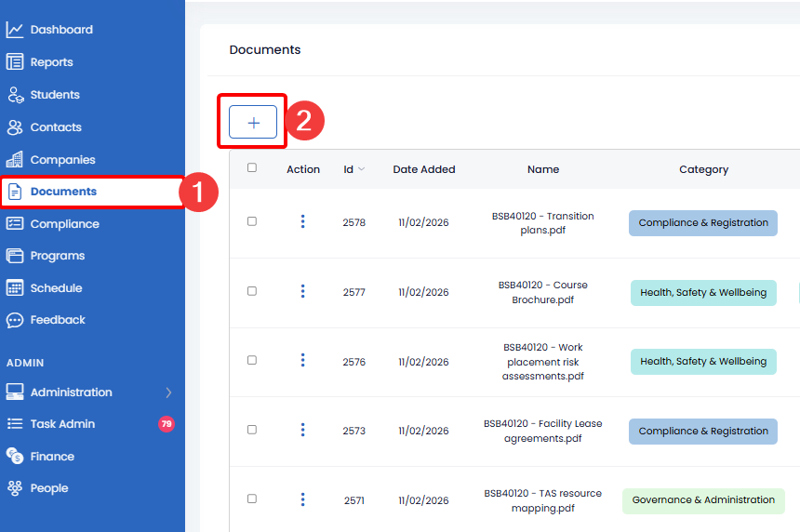Click the People group icon
This screenshot has height=532, width=800.
coord(15,488)
